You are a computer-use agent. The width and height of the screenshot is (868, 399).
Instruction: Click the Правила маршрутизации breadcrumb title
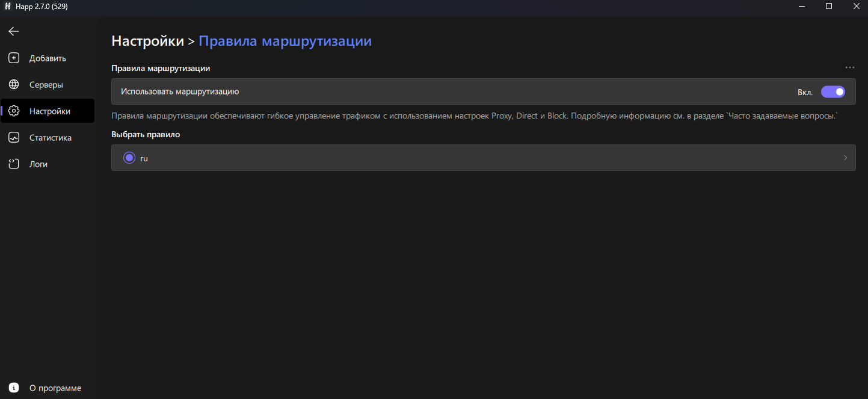click(285, 41)
